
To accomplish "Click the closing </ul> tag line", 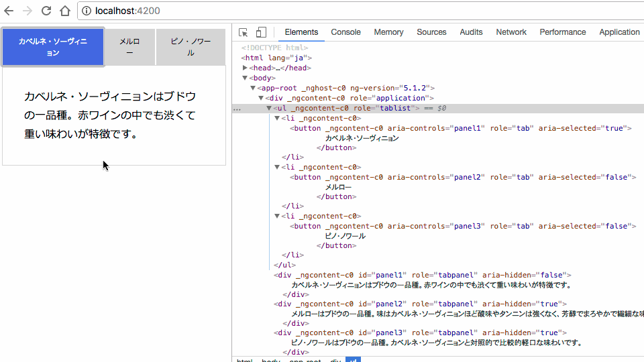I will [x=285, y=265].
